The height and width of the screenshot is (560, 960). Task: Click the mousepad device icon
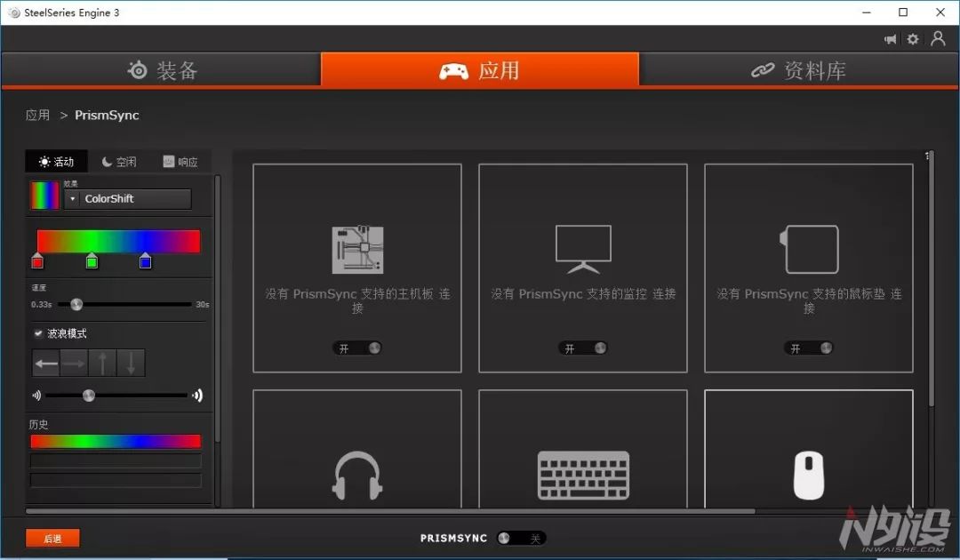pos(809,250)
